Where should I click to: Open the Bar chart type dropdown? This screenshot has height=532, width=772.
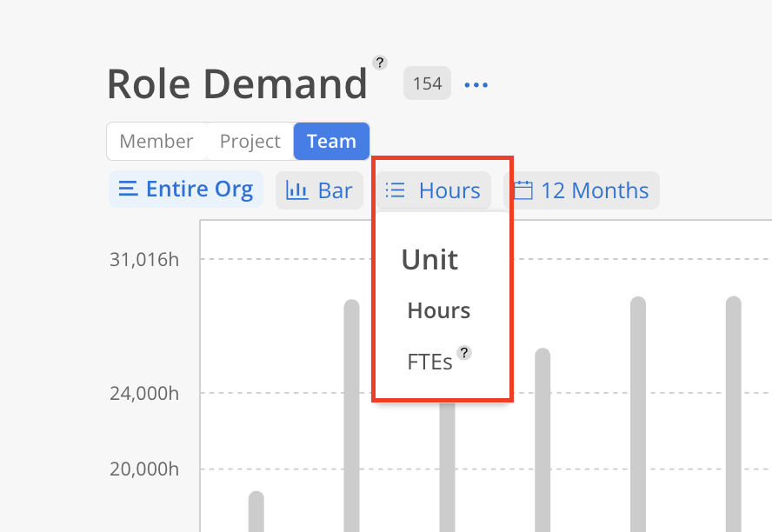(x=319, y=190)
